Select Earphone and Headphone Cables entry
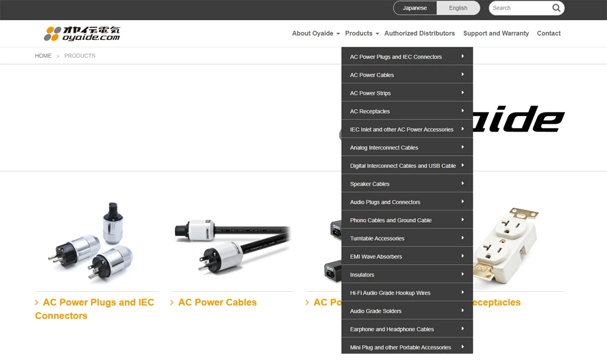The width and height of the screenshot is (607, 364). [407, 329]
